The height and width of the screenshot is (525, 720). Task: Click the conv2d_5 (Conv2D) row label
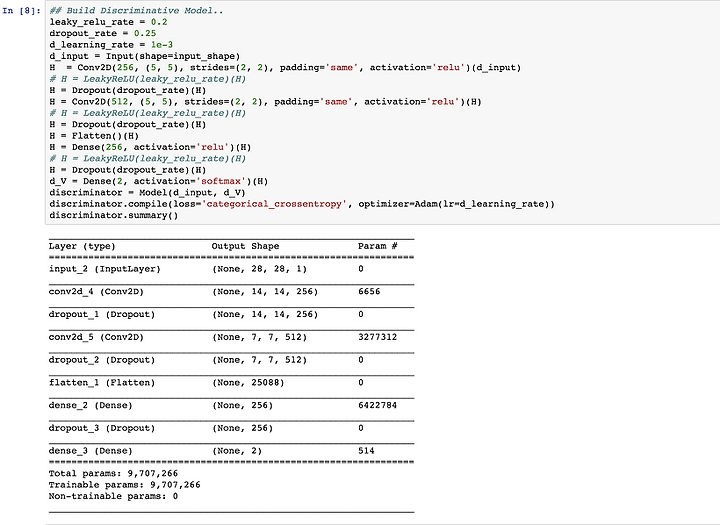[x=96, y=337]
